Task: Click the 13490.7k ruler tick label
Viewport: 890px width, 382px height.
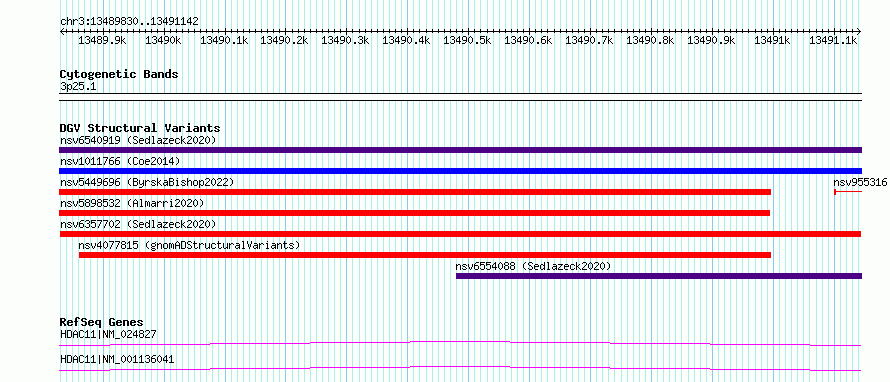Action: 589,40
